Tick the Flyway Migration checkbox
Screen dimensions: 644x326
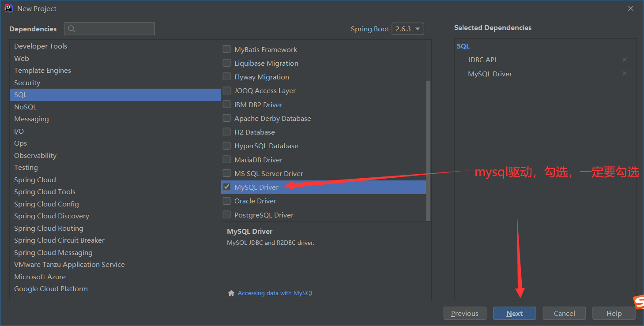227,77
